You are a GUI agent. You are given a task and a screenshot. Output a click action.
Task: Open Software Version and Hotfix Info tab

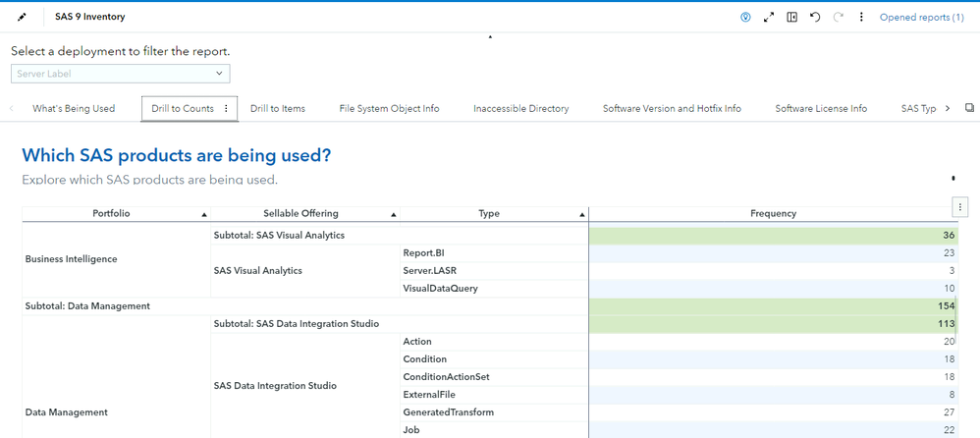point(672,108)
